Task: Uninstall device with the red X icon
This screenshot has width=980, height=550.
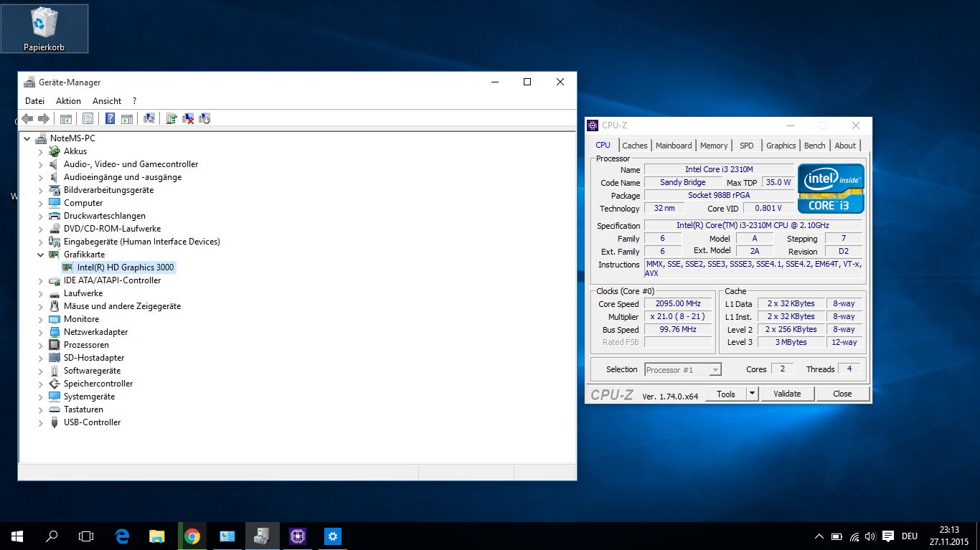Action: (x=188, y=118)
